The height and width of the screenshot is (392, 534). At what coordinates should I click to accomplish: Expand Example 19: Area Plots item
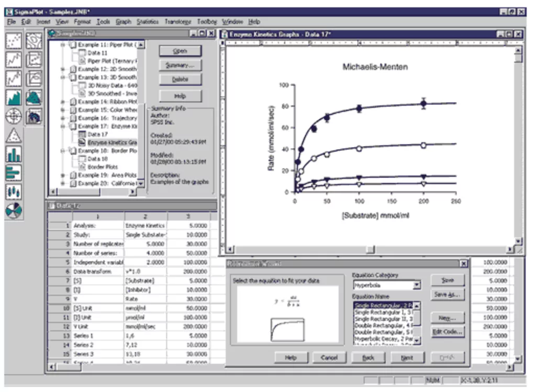(63, 176)
